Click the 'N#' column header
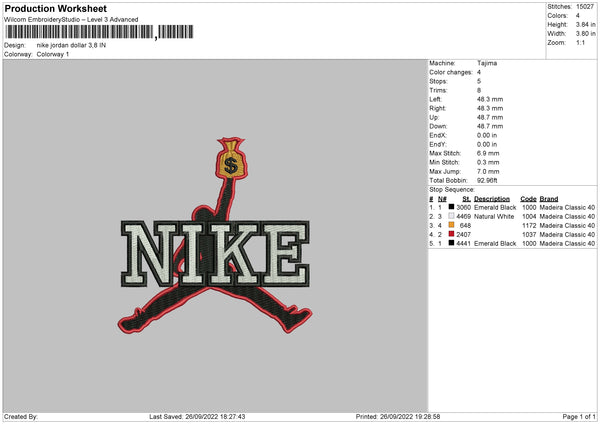This screenshot has height=424, width=600. click(x=442, y=199)
